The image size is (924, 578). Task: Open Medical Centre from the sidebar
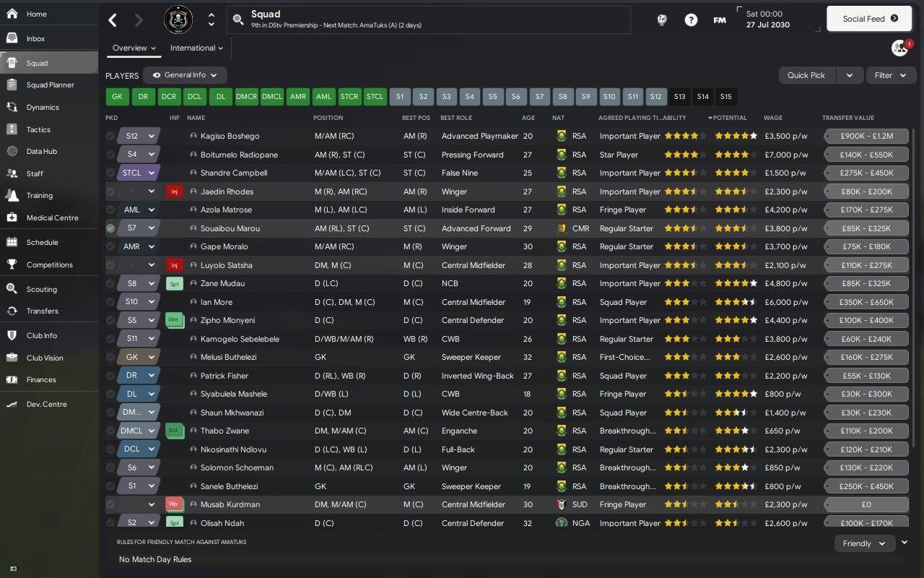(49, 217)
